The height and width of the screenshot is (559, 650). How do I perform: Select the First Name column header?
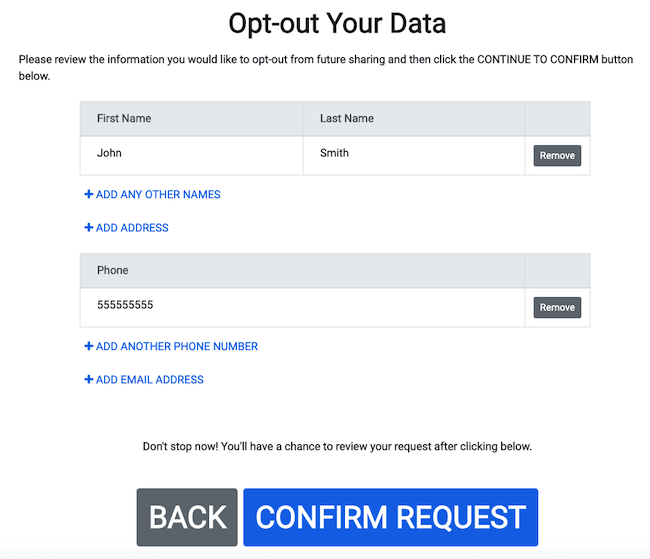pos(192,119)
